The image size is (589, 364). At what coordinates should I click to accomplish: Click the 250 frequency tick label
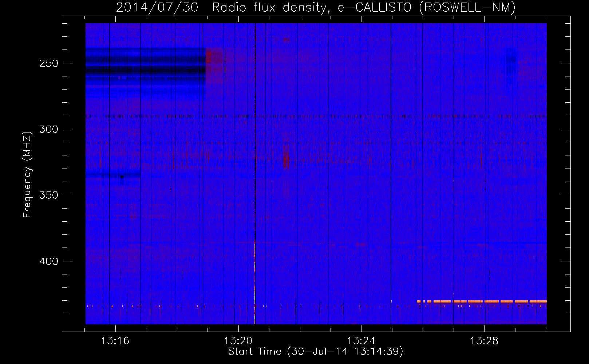tap(49, 63)
